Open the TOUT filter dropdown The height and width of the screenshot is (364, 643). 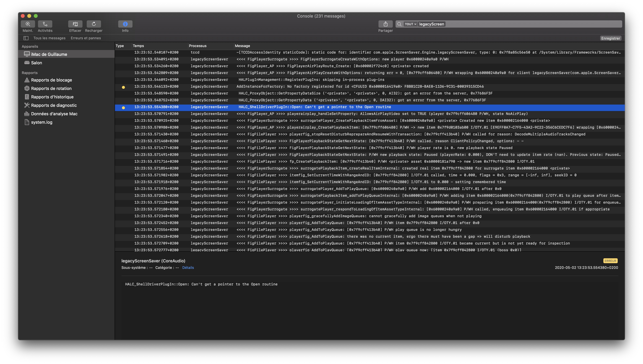click(410, 24)
